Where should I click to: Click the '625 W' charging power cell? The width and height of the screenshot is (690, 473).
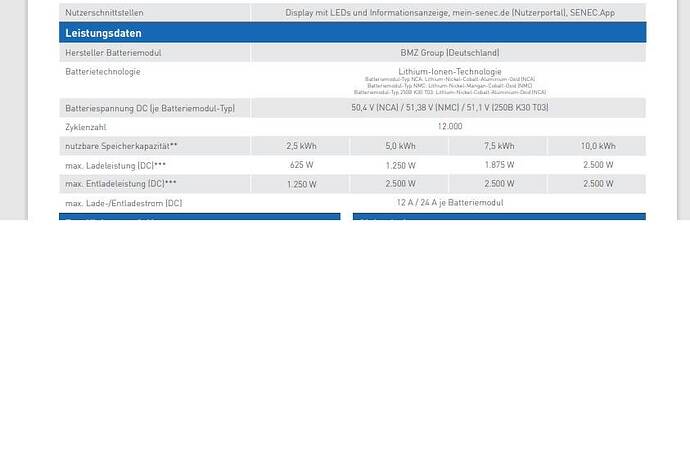point(301,165)
